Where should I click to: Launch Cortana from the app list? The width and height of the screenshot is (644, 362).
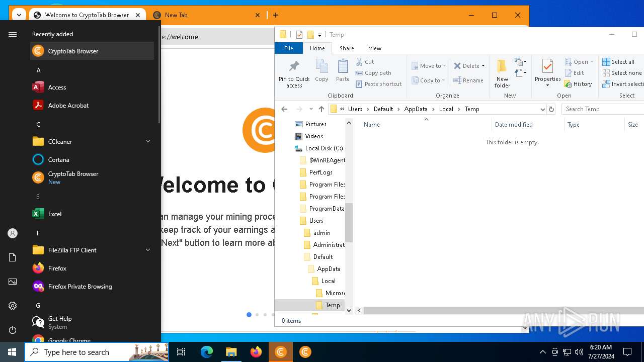coord(92,159)
